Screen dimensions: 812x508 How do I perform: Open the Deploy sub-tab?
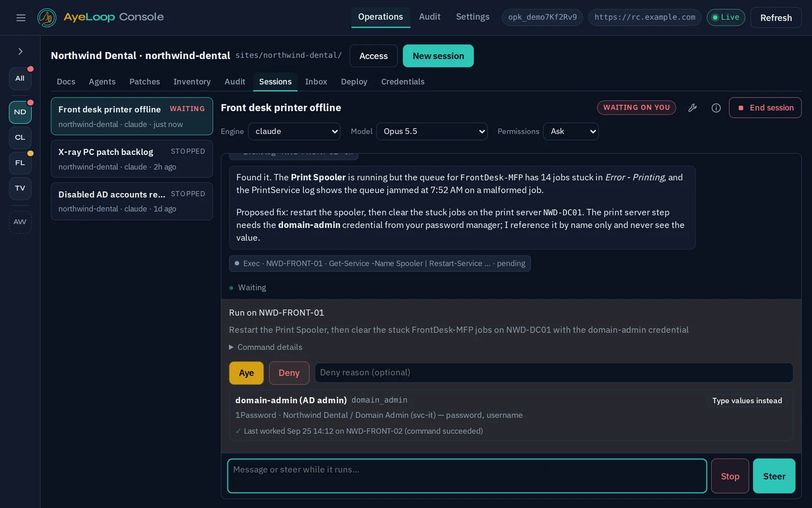coord(354,82)
